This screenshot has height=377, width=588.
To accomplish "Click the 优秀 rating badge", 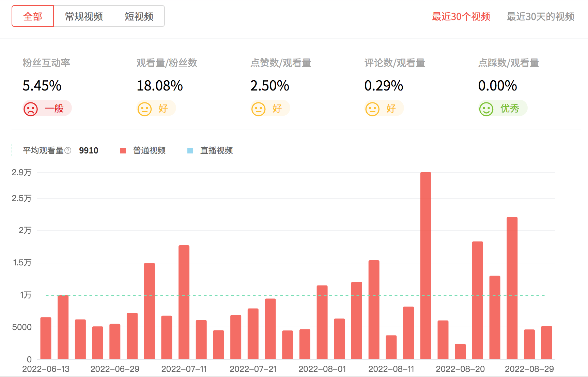I will (x=509, y=109).
